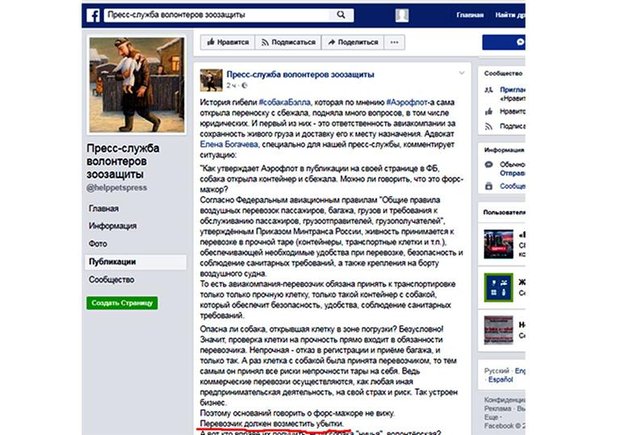Go to Фото section in sidebar
Viewport: 620px width, 435px height.
[98, 244]
